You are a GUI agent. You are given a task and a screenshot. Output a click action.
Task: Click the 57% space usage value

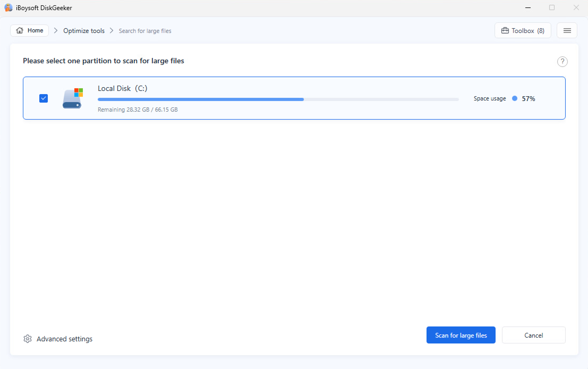tap(528, 99)
